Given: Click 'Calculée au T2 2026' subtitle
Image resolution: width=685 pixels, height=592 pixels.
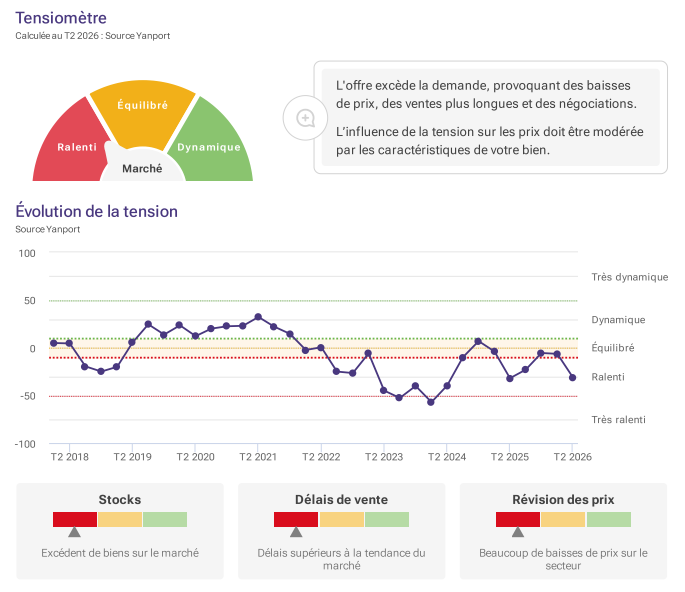Looking at the screenshot, I should pyautogui.click(x=93, y=36).
